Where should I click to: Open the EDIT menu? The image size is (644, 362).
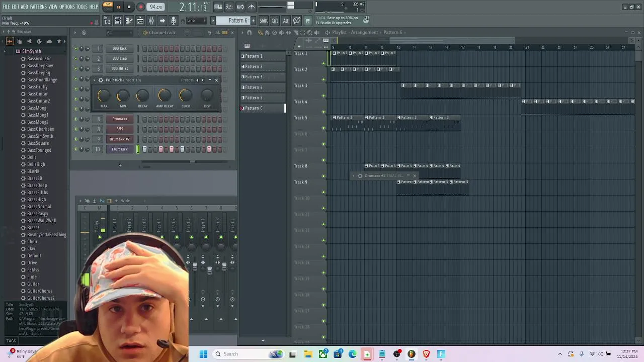tap(16, 7)
